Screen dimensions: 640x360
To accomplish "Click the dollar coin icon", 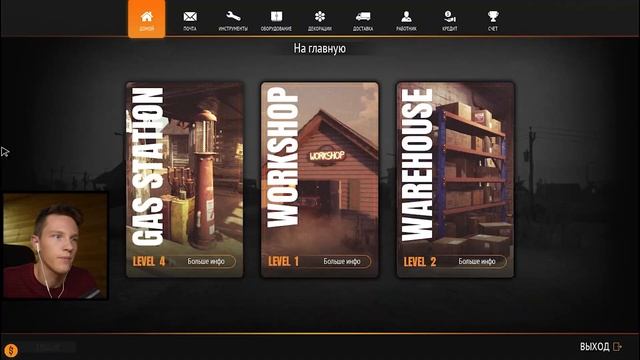I will [11, 350].
